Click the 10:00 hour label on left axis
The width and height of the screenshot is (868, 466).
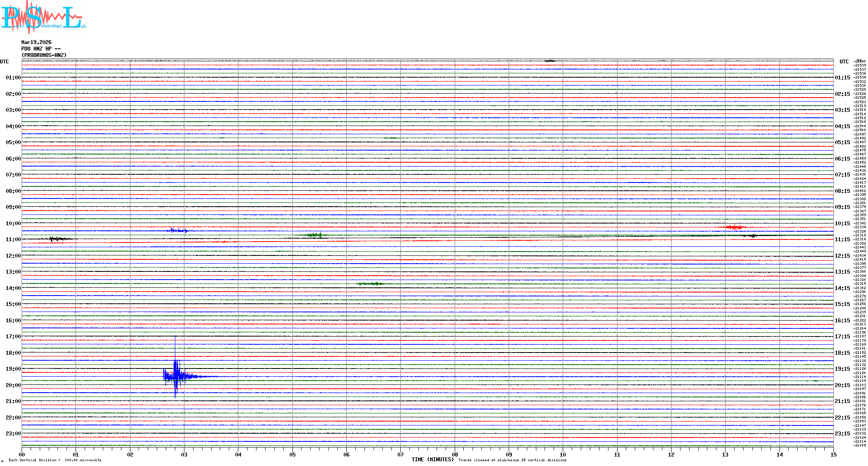click(13, 224)
